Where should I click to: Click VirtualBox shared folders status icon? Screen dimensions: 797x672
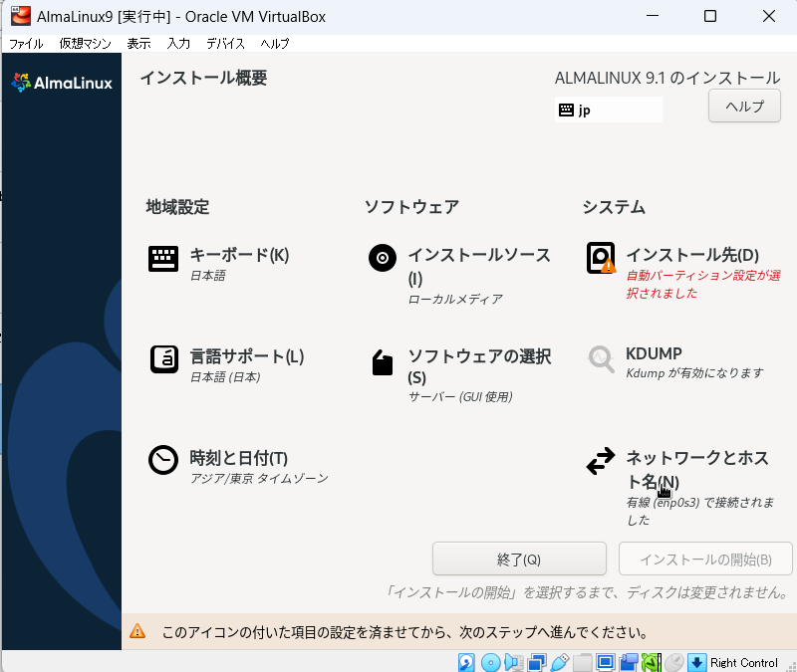(583, 663)
